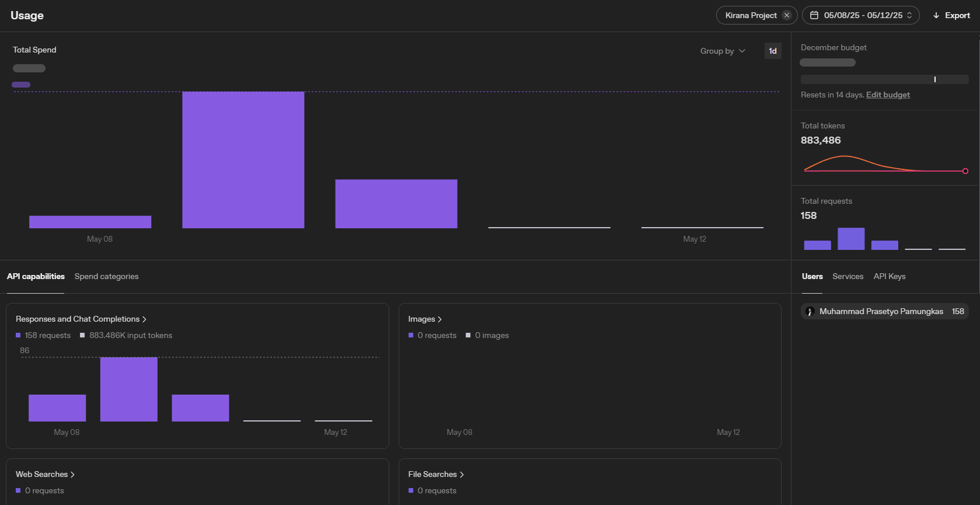Viewport: 980px width, 505px height.
Task: Click the December budget progress bar
Action: 884,79
